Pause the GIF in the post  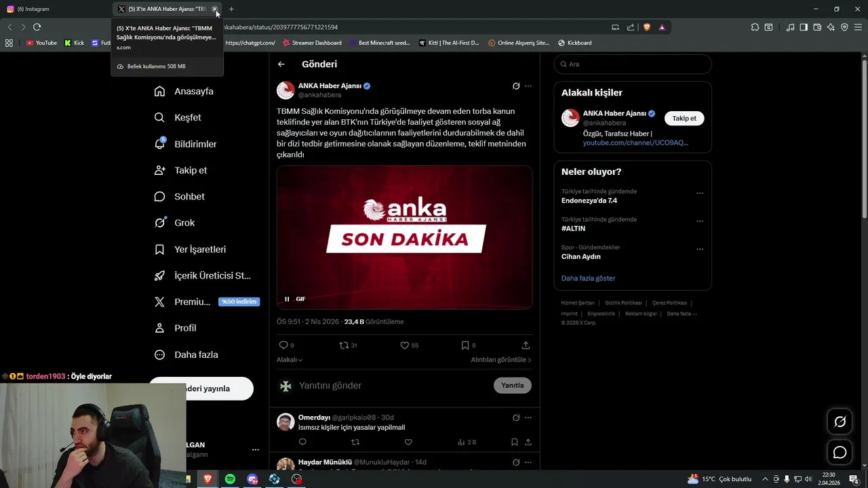pos(287,299)
